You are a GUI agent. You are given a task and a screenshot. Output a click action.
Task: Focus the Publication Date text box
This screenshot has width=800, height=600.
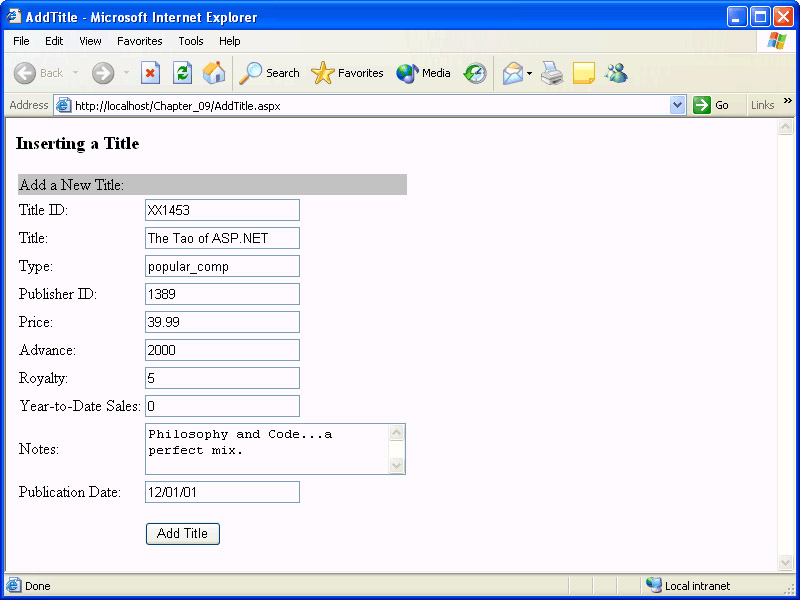pos(222,492)
